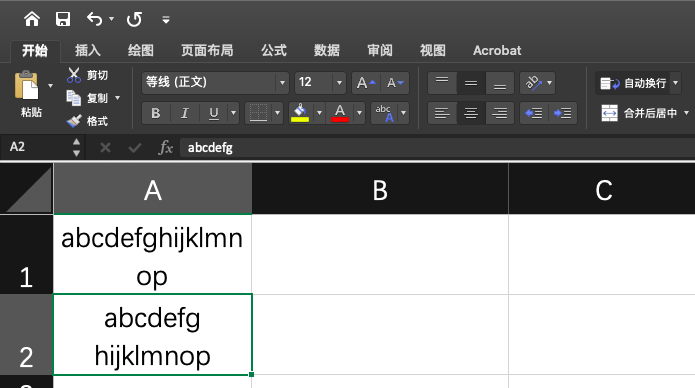Viewport: 695px width, 388px height.
Task: Click the select-all corner triangle
Action: (x=27, y=189)
